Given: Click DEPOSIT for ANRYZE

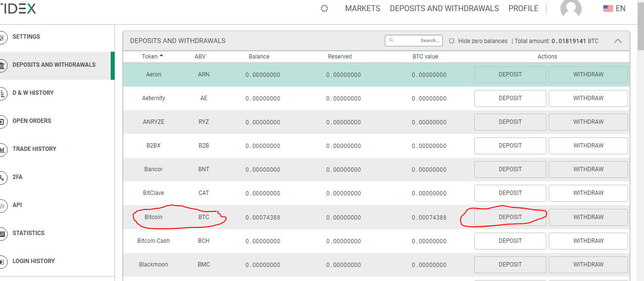Looking at the screenshot, I should [x=510, y=122].
